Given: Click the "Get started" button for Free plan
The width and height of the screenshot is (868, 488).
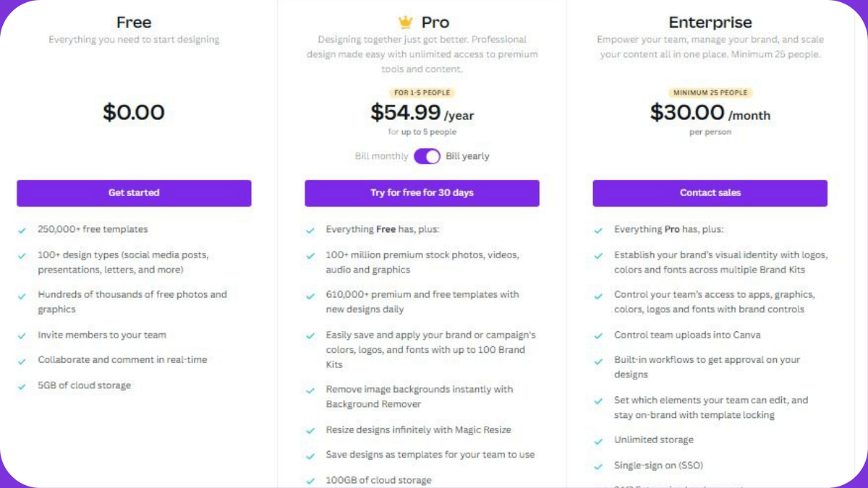Looking at the screenshot, I should (133, 193).
